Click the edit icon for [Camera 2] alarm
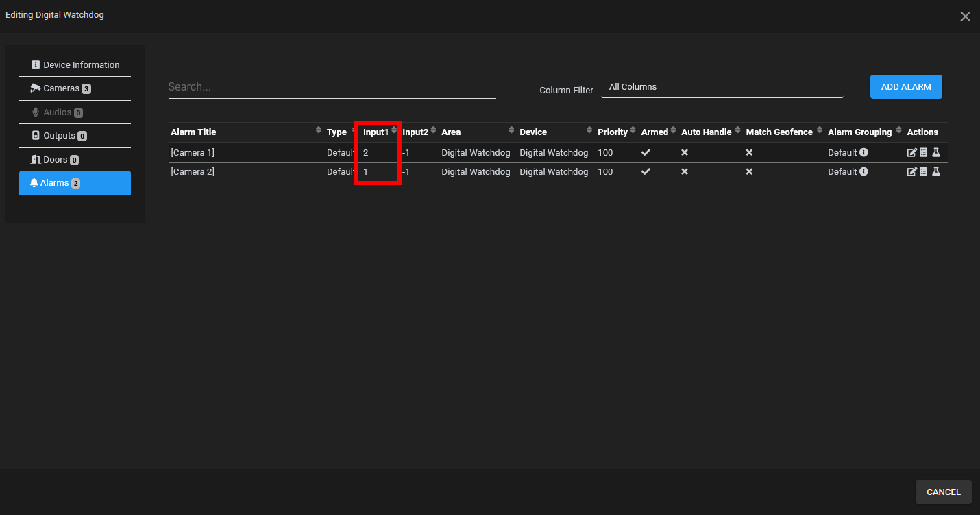 pyautogui.click(x=911, y=171)
